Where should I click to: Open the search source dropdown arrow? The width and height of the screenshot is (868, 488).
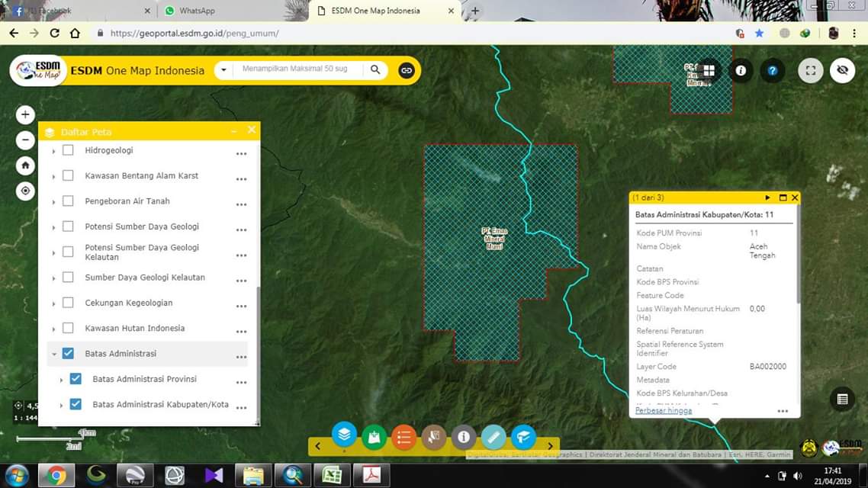click(x=223, y=69)
